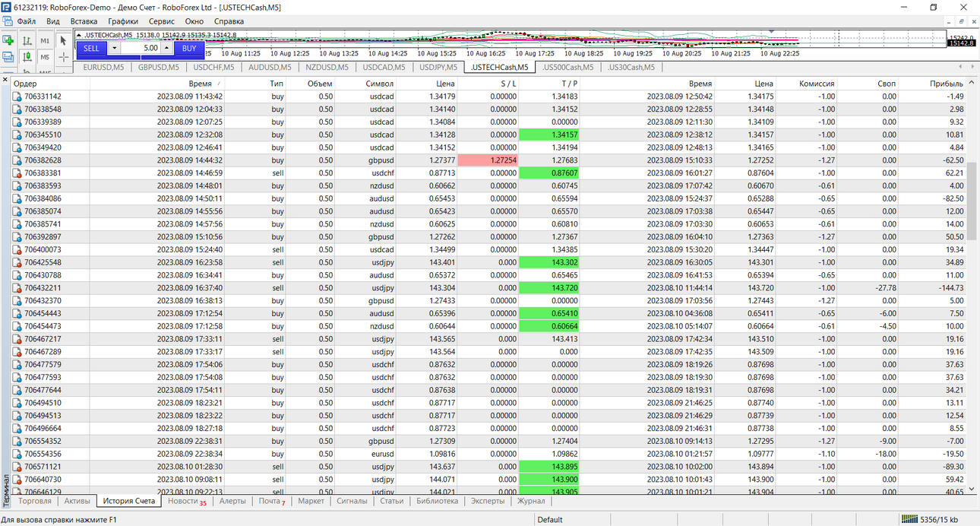Switch to the EURUSD,M5 chart tab
This screenshot has width=980, height=526.
coord(103,67)
